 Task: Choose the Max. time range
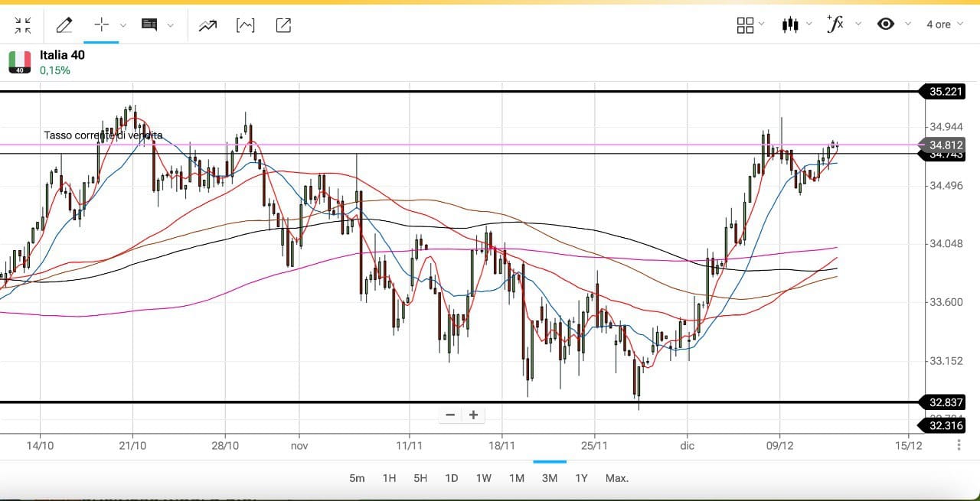[x=616, y=478]
